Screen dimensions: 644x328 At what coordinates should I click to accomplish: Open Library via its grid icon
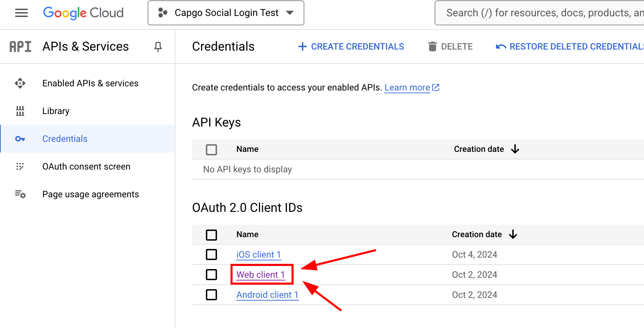(20, 111)
